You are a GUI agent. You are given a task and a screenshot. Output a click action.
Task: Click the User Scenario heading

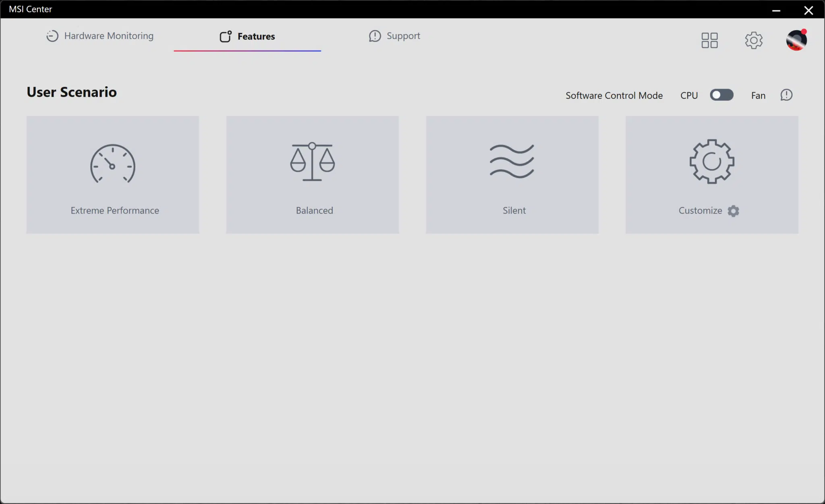coord(72,92)
